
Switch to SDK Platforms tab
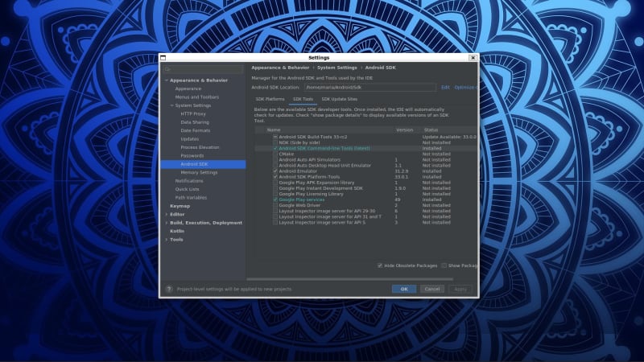click(x=270, y=99)
